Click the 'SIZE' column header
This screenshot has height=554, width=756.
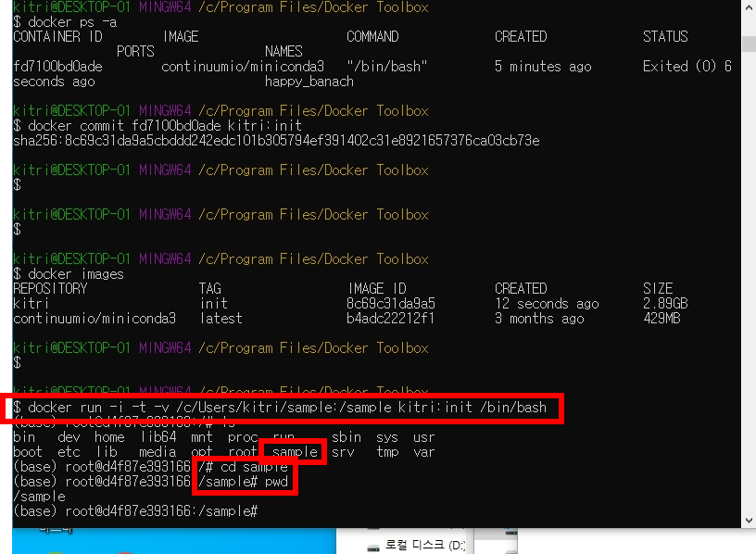coord(658,289)
